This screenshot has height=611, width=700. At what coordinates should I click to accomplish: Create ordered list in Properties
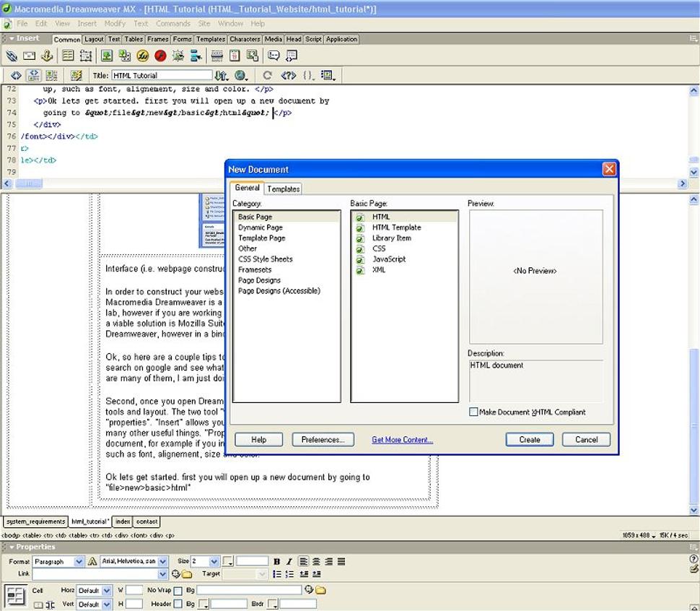point(289,574)
